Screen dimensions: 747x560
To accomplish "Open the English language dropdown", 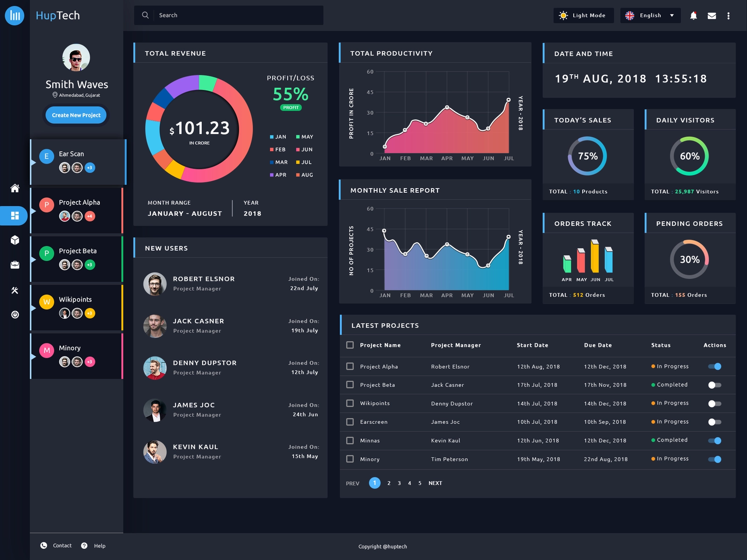I will click(650, 15).
